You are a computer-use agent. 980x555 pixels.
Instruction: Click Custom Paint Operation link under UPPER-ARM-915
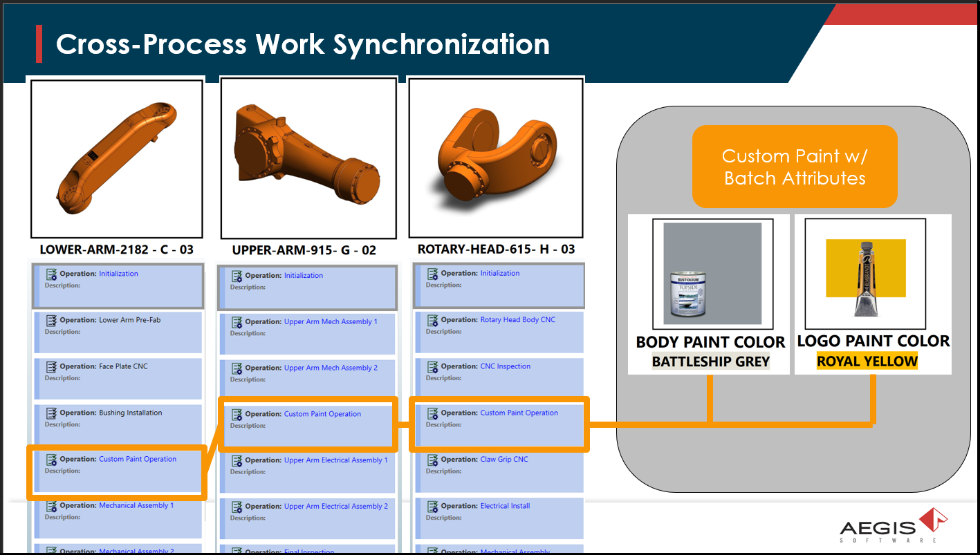coord(322,414)
